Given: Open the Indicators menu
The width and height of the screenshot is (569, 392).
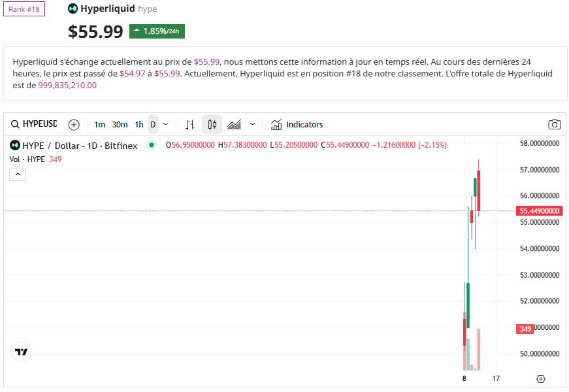Looking at the screenshot, I should [297, 124].
